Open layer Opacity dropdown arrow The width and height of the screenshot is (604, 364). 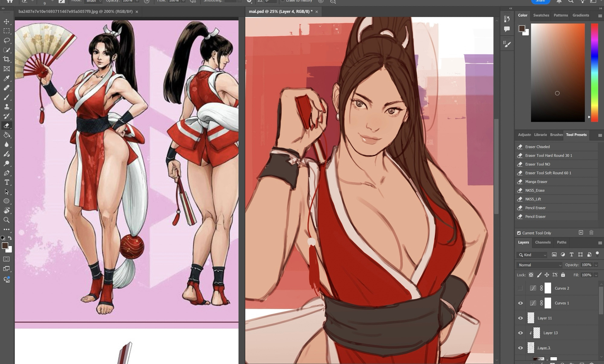596,265
